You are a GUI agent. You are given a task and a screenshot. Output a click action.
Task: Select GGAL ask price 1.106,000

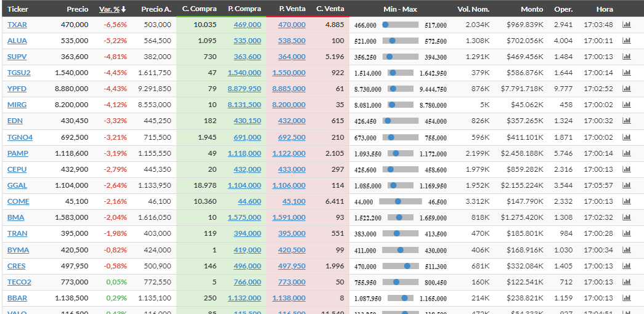(x=289, y=185)
